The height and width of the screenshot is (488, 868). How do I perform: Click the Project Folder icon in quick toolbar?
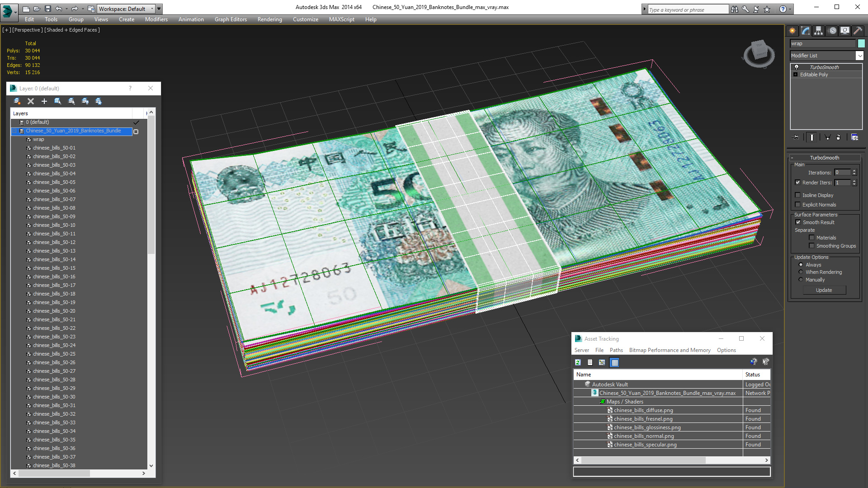91,9
